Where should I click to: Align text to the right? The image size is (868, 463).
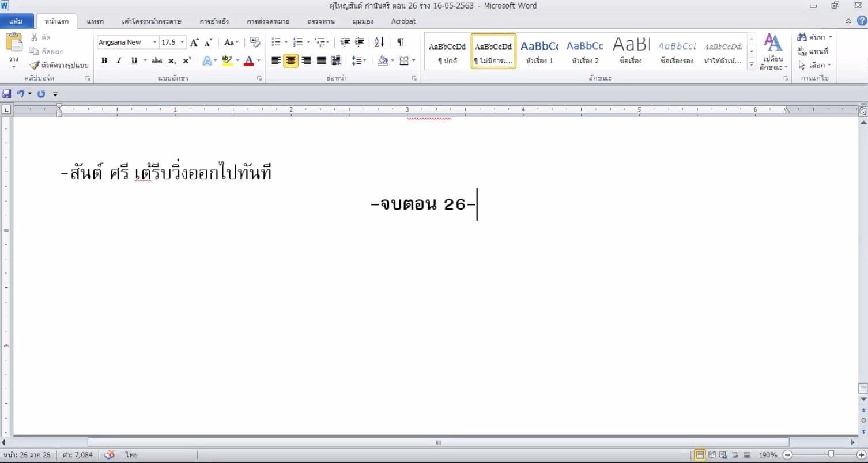point(306,60)
